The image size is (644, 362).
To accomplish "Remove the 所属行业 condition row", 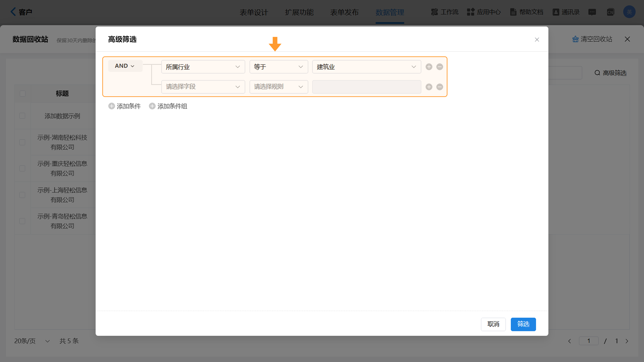I will [x=440, y=67].
